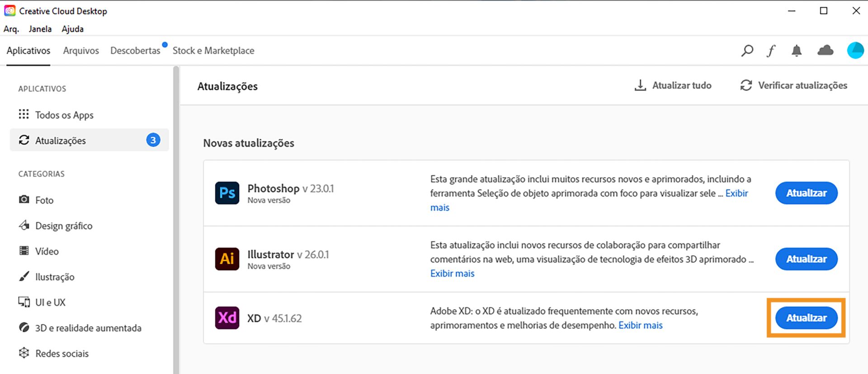Expand Illustrator description with Exibir mais
868x374 pixels.
click(452, 273)
